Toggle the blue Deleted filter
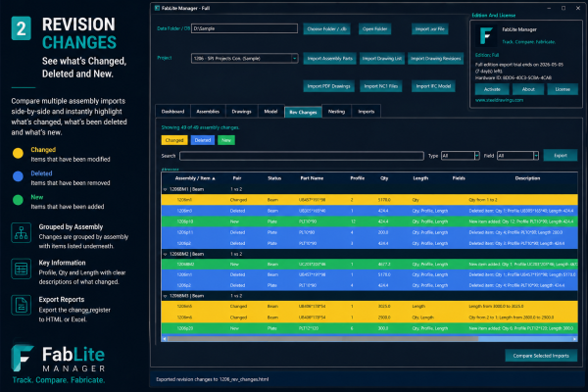Screen dimensions: 588x392 tap(203, 140)
